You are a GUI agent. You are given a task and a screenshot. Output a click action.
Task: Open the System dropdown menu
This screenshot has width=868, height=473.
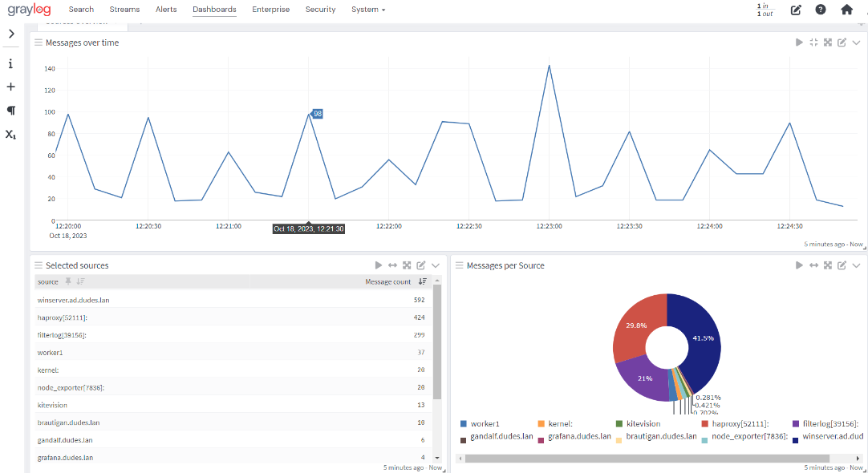coord(368,10)
